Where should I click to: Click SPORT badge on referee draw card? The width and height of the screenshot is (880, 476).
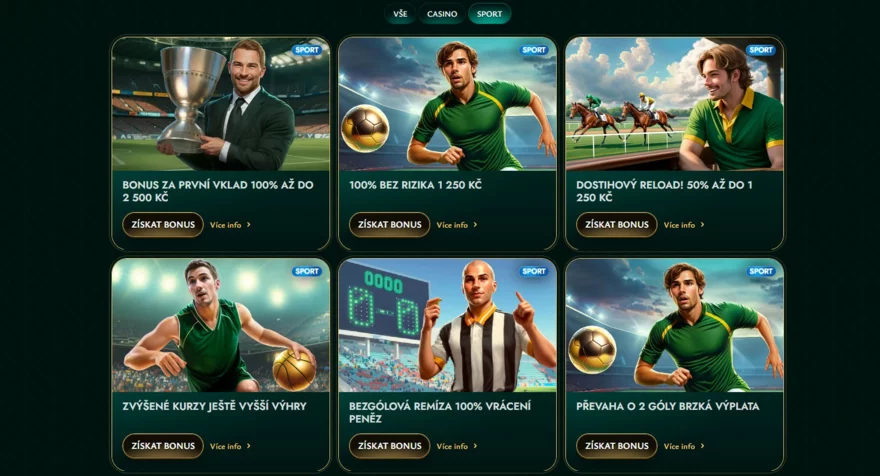click(533, 271)
